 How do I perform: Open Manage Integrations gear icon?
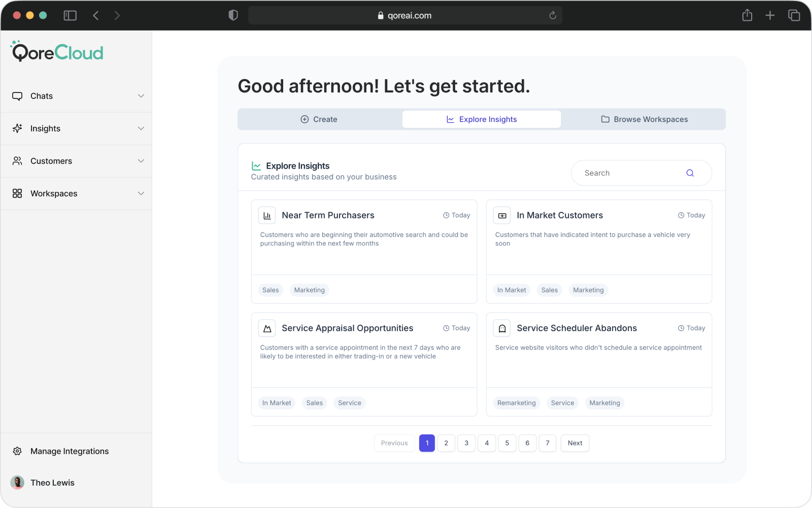[17, 451]
